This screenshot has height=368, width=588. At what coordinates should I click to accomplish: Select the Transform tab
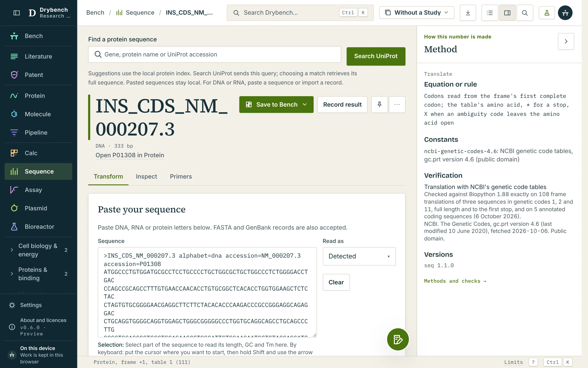(108, 176)
